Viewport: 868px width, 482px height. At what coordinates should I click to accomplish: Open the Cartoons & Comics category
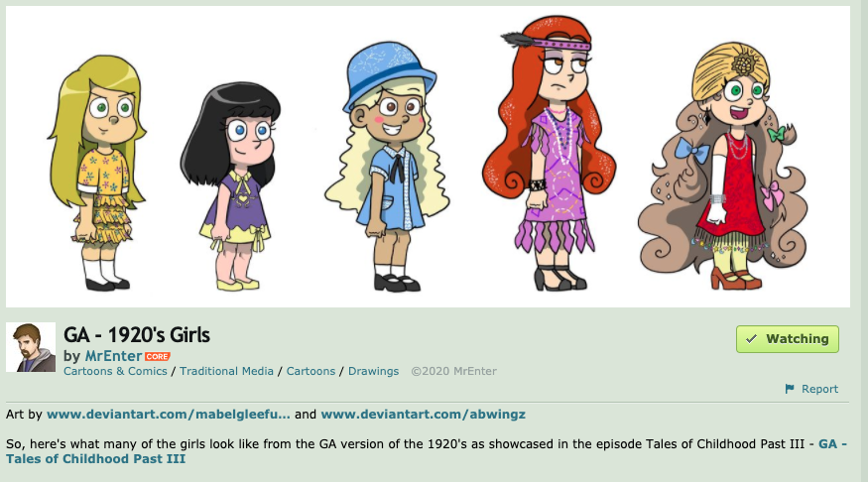(x=115, y=371)
